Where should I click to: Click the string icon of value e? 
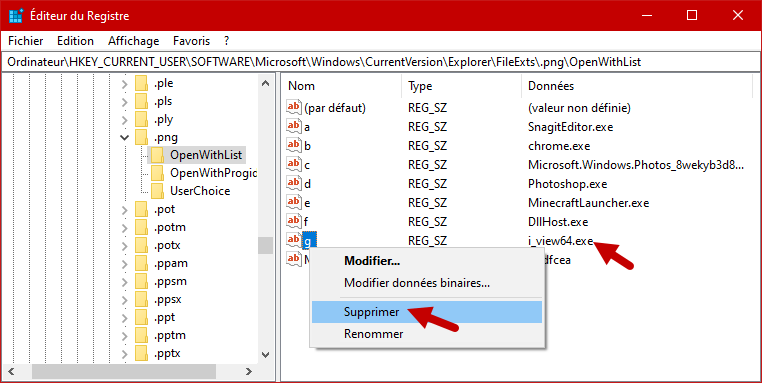point(294,202)
